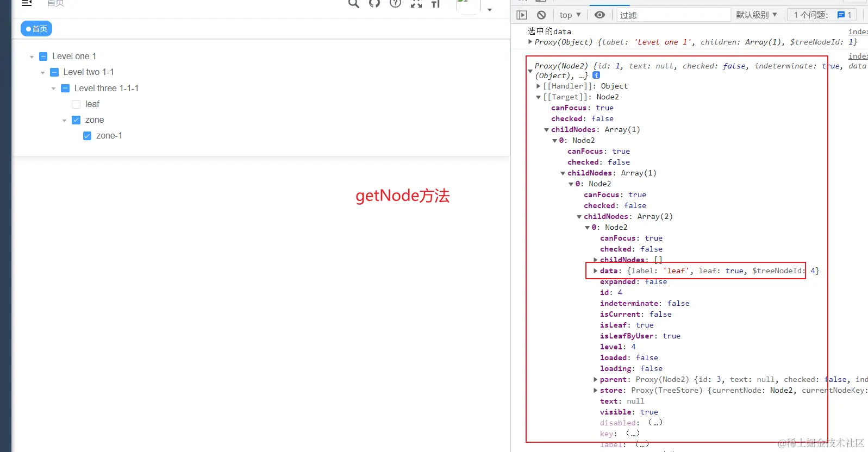Show the console sidebar in DevTools
Image resolution: width=868 pixels, height=452 pixels.
(x=522, y=15)
